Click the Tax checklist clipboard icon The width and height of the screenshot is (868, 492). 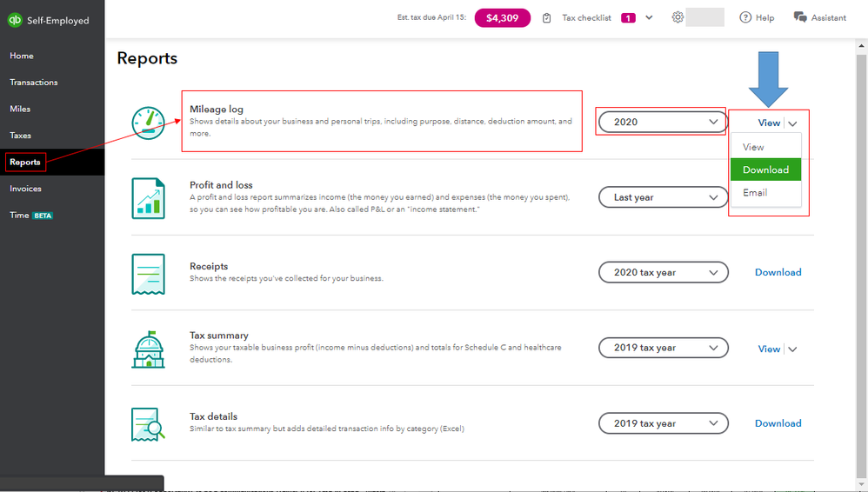tap(546, 18)
